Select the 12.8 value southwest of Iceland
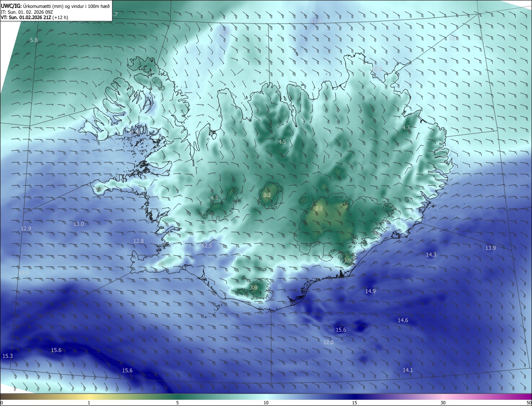 pyautogui.click(x=138, y=241)
